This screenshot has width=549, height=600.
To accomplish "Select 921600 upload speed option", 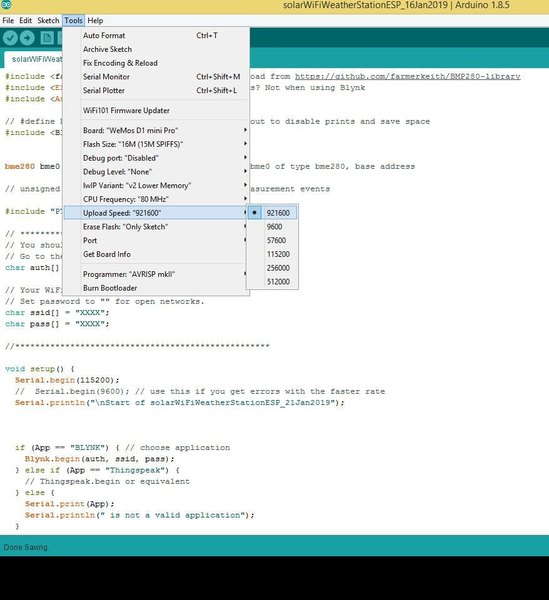I will tap(272, 213).
